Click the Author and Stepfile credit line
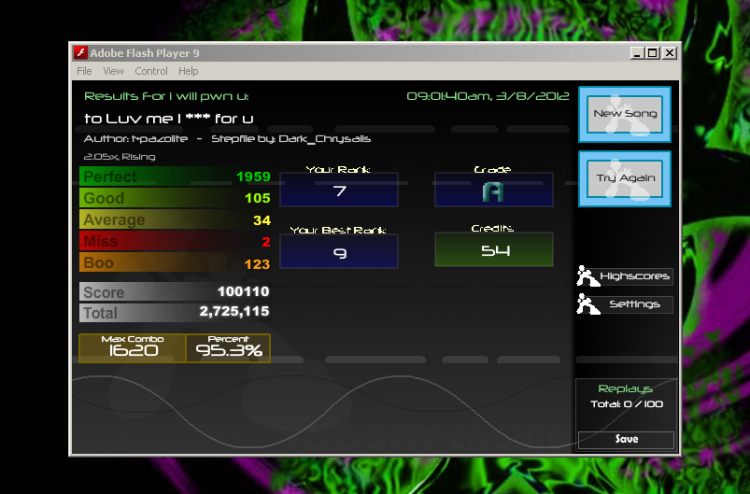 pos(227,139)
